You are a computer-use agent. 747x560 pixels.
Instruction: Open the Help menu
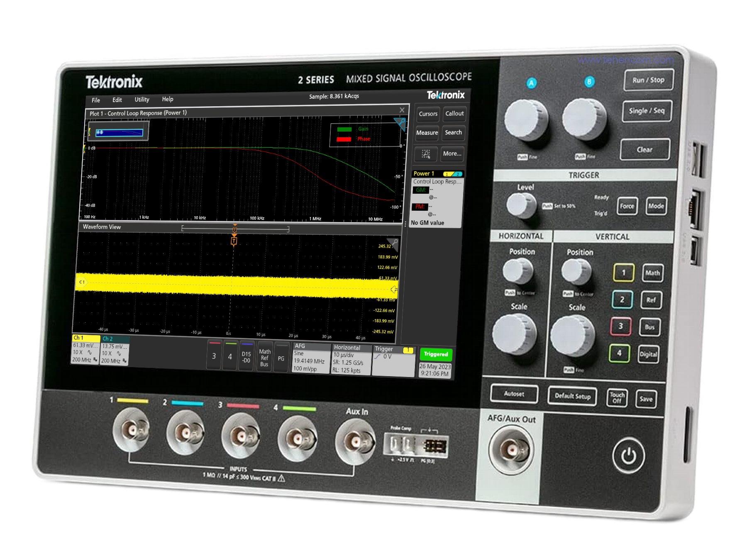pyautogui.click(x=168, y=99)
